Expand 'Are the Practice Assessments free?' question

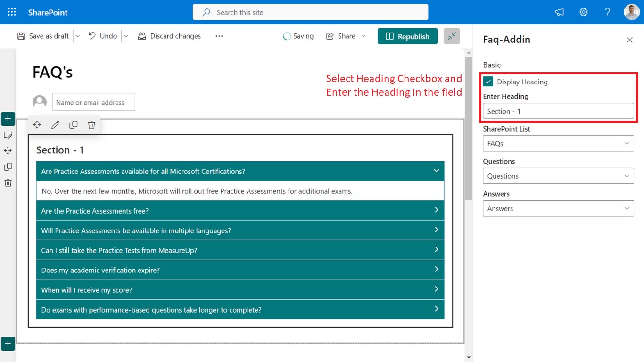coord(240,211)
